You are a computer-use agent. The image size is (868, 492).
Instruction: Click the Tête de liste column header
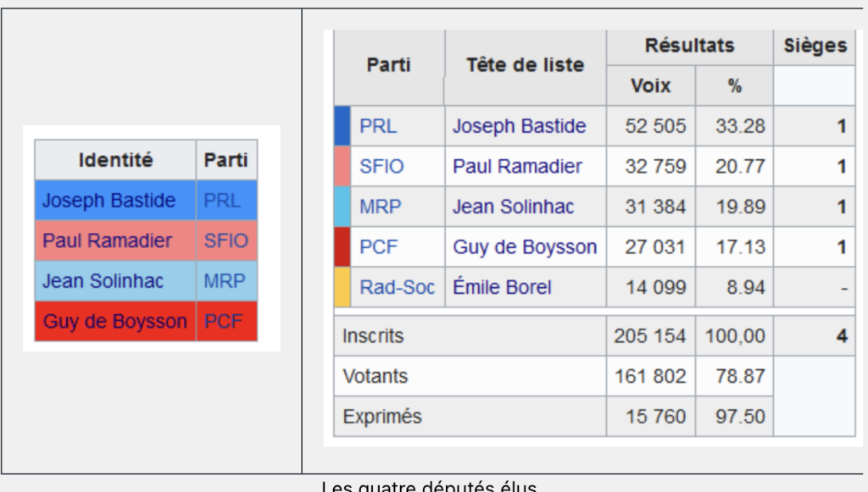526,65
